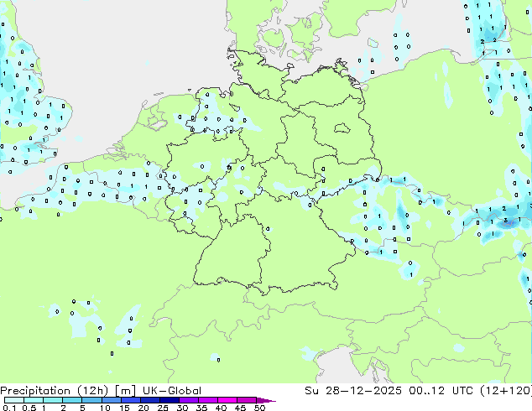Click the '(12+120' forecast offset text
The height and width of the screenshot is (411, 532).
505,391
